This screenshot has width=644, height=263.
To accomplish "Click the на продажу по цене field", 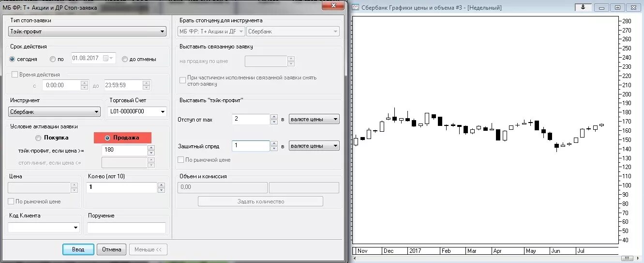I will coord(266,62).
